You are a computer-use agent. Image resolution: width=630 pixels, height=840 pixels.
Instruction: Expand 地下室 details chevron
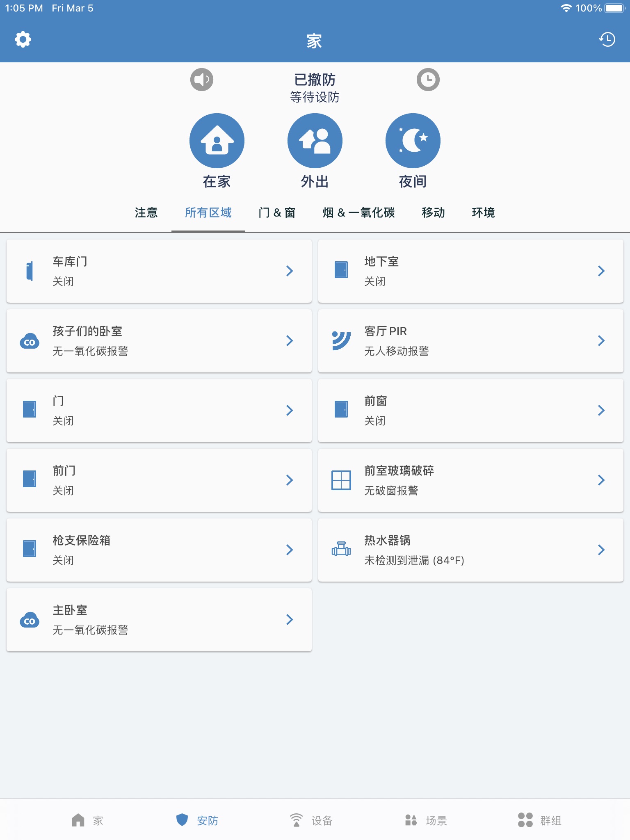coord(601,271)
